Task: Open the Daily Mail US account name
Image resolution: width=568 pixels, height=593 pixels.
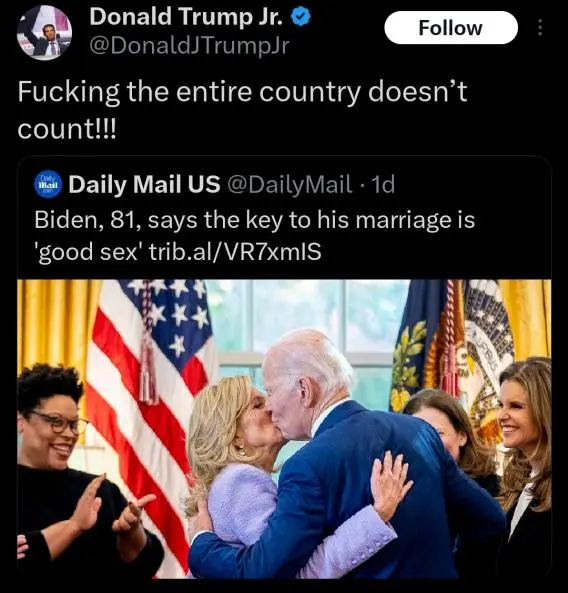Action: click(144, 184)
